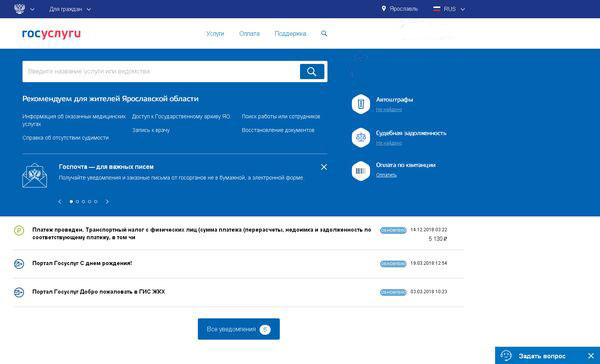Screen dimensions: 600x364
Task: Open 'Поиск работы или сотрудников' link
Action: (x=281, y=116)
